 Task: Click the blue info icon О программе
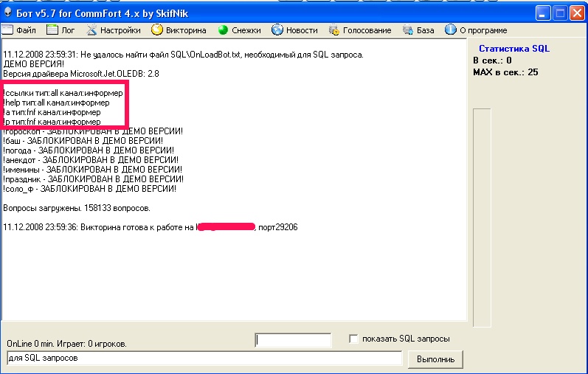pyautogui.click(x=450, y=30)
